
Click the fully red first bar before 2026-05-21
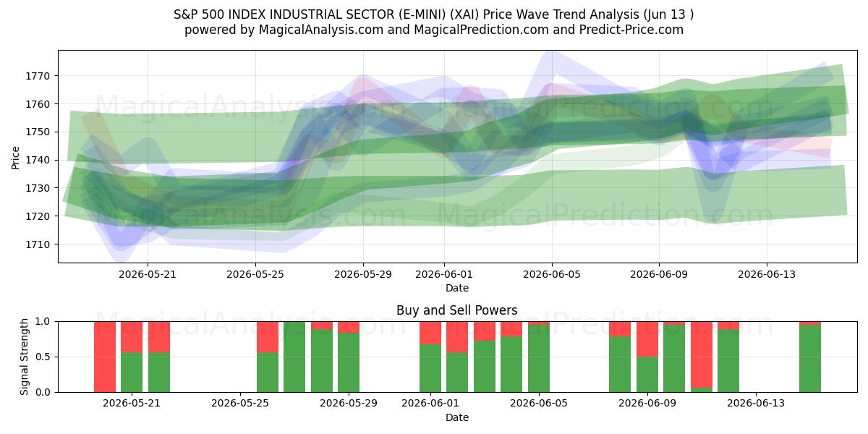tap(105, 357)
